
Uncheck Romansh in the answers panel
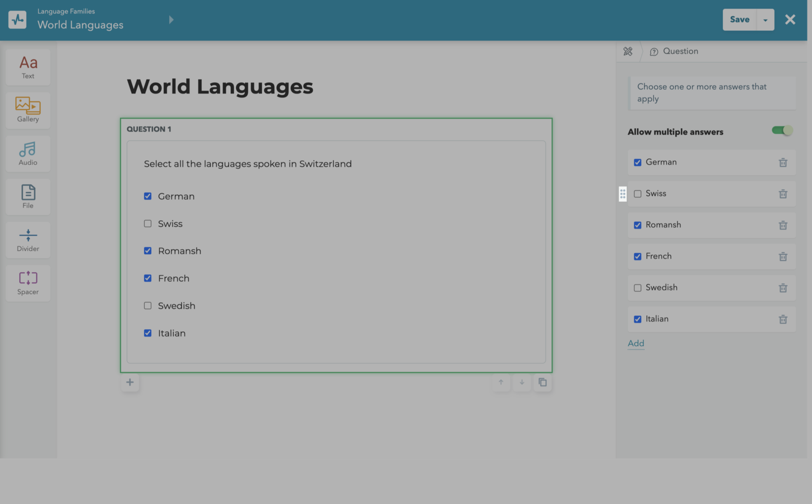tap(638, 225)
